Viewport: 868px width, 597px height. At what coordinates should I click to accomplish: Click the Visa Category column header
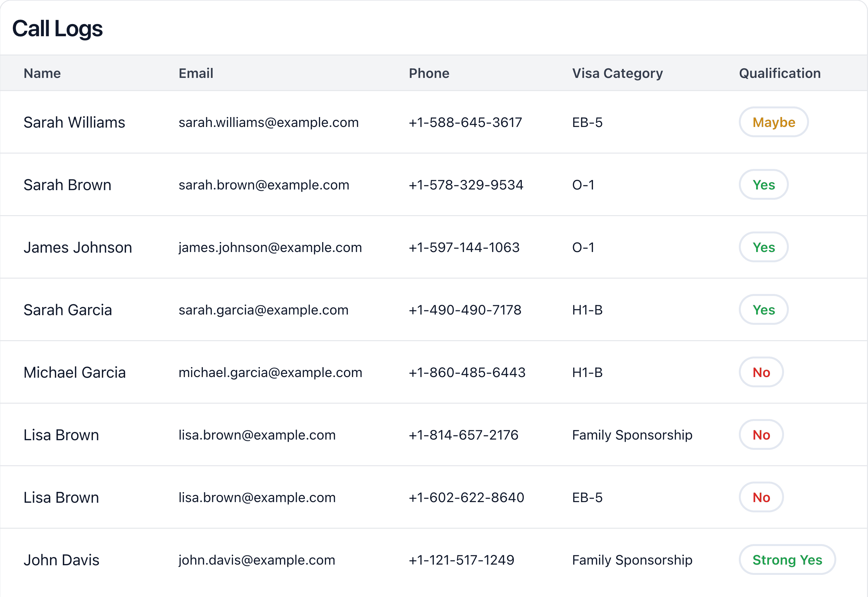click(617, 73)
